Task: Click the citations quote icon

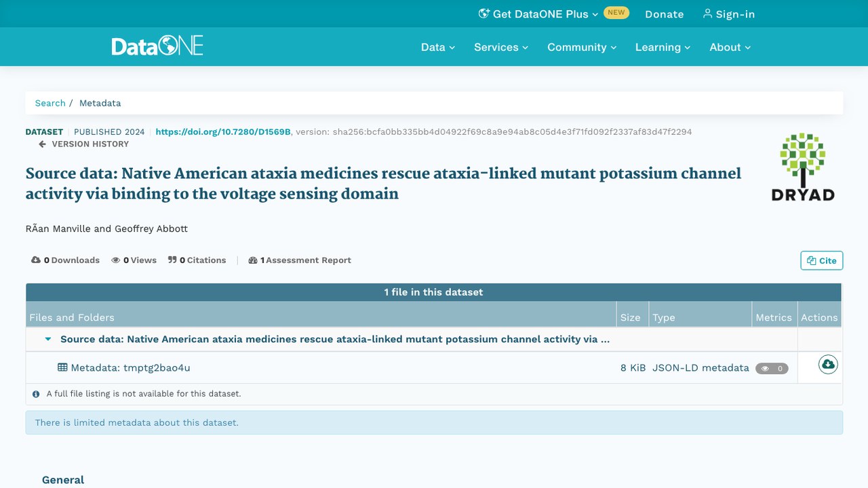Action: 172,260
